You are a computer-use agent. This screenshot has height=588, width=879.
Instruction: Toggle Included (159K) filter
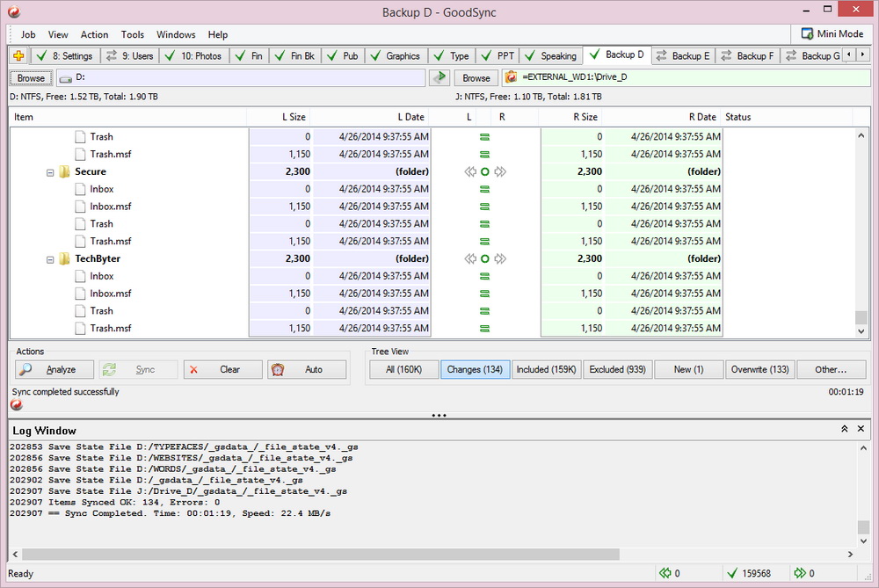546,369
